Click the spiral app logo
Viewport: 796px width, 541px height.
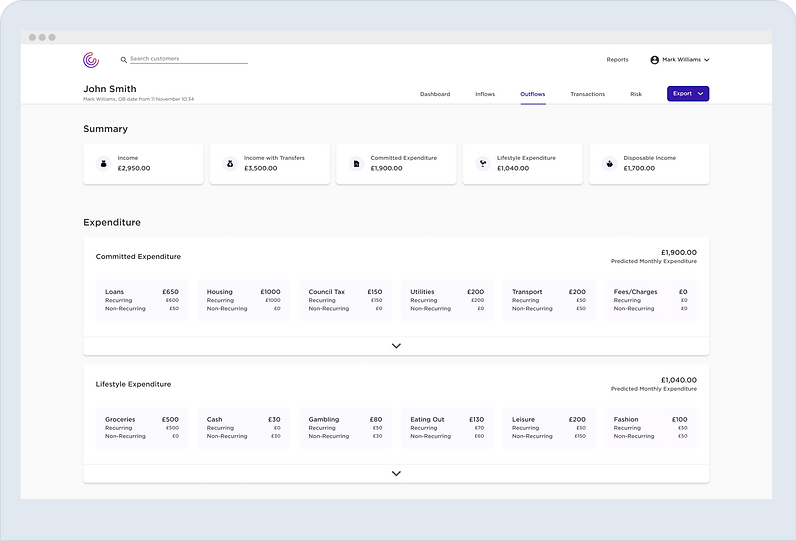point(91,60)
